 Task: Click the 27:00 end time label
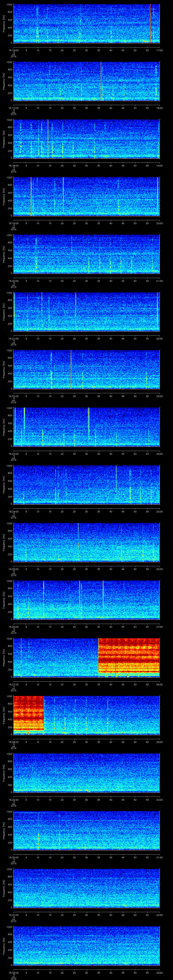159,627
